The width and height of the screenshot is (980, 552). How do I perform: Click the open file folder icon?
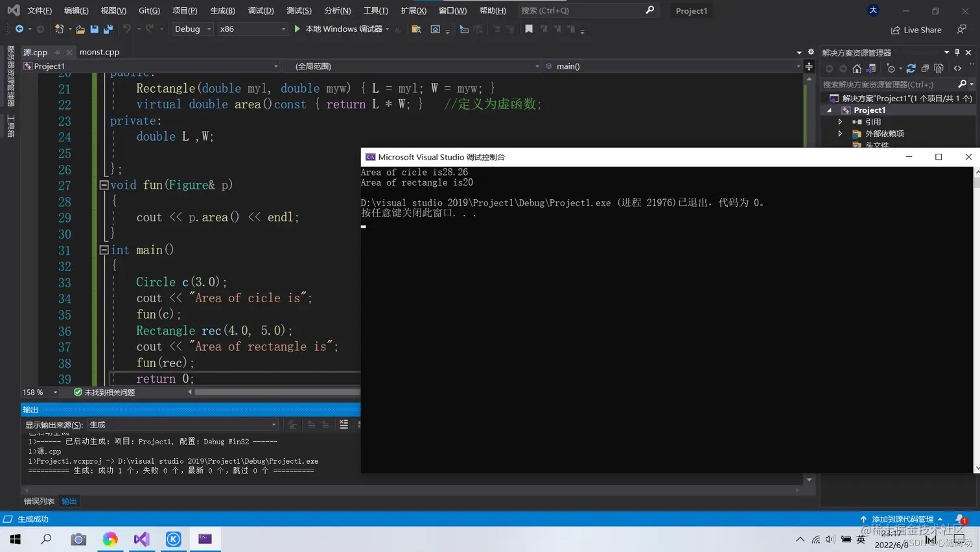point(80,29)
